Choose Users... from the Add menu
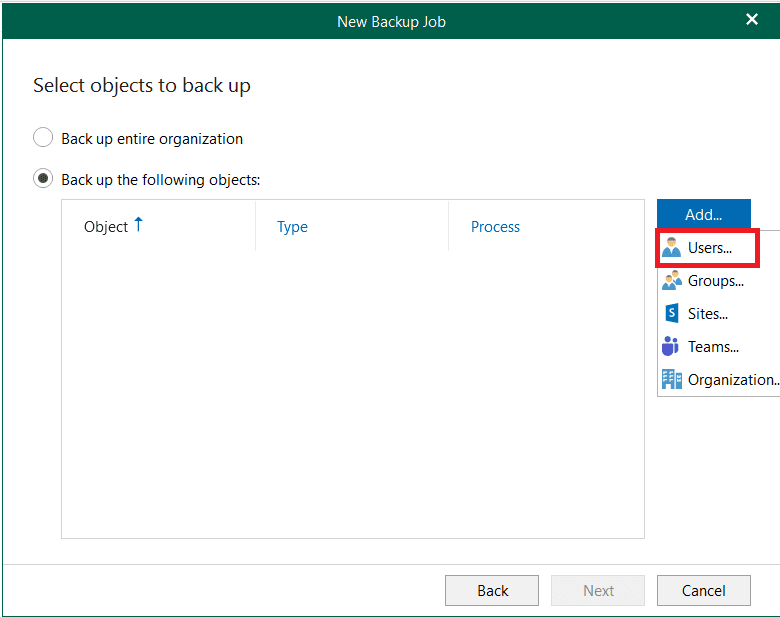 (x=708, y=248)
